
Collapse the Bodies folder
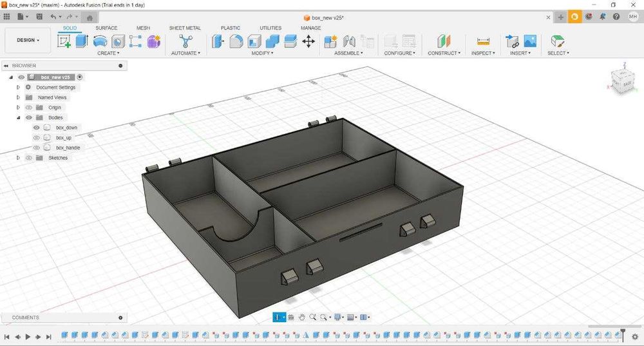18,117
